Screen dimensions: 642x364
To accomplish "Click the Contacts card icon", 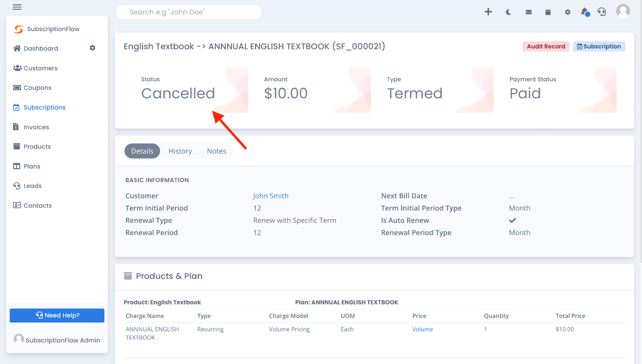I will pos(17,206).
